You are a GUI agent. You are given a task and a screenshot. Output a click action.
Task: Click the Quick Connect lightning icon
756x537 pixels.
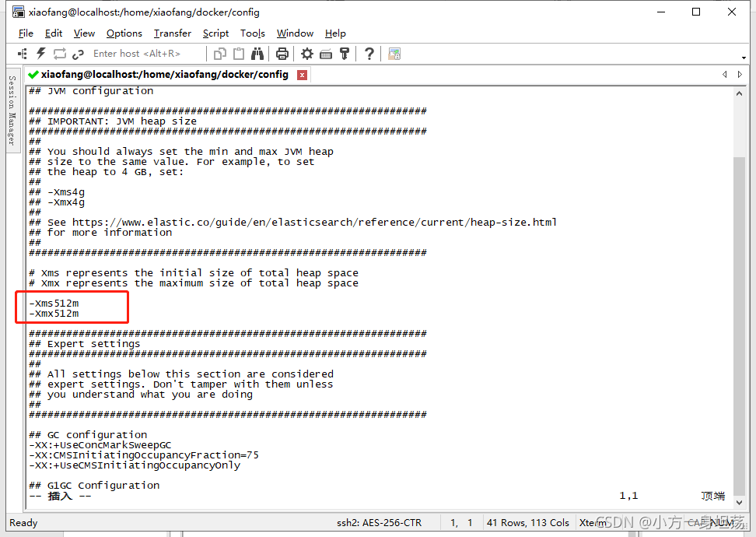[41, 54]
